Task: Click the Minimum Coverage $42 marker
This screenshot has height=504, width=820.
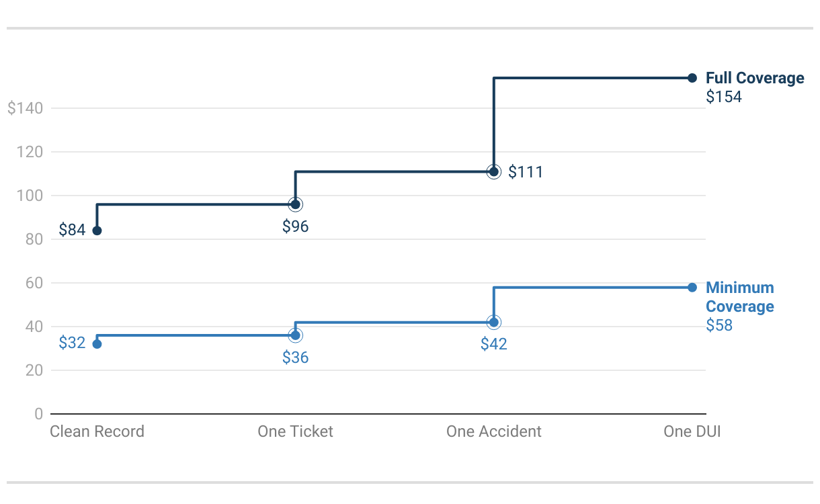Action: pos(493,323)
